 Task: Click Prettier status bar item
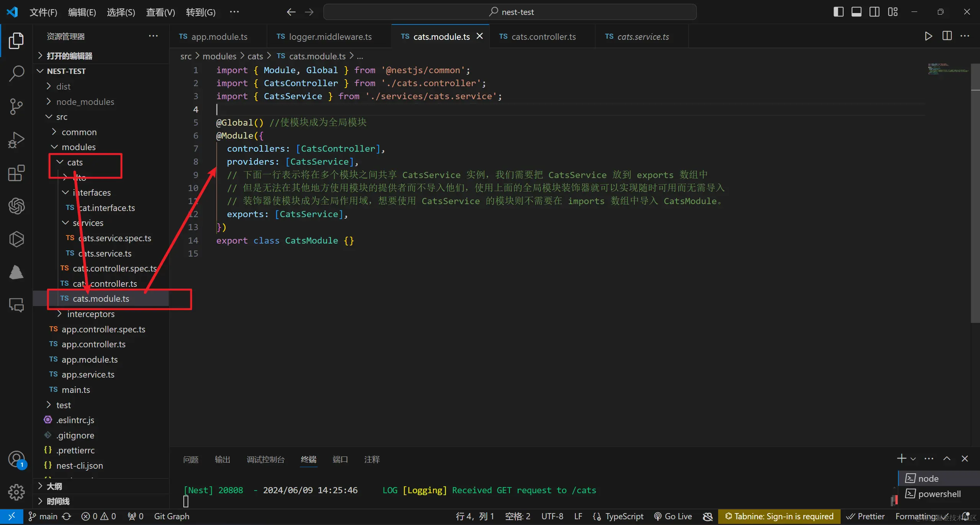tap(866, 517)
